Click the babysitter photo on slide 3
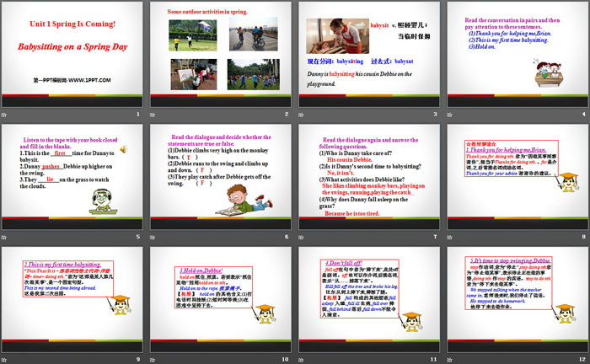590x364 pixels. point(337,36)
